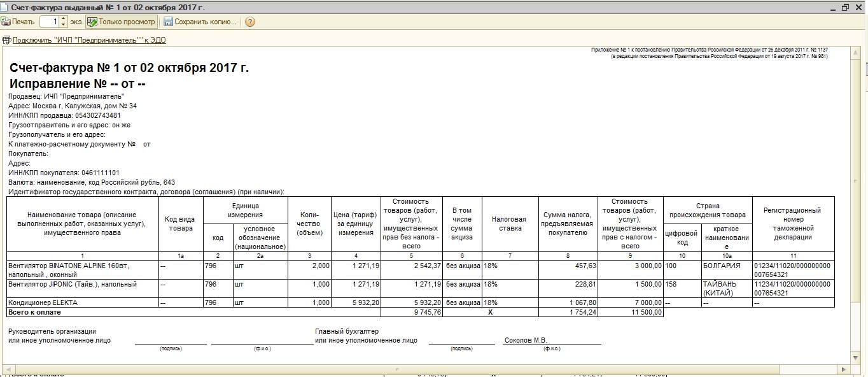Click the column header Страна происхождения товара

click(707, 210)
